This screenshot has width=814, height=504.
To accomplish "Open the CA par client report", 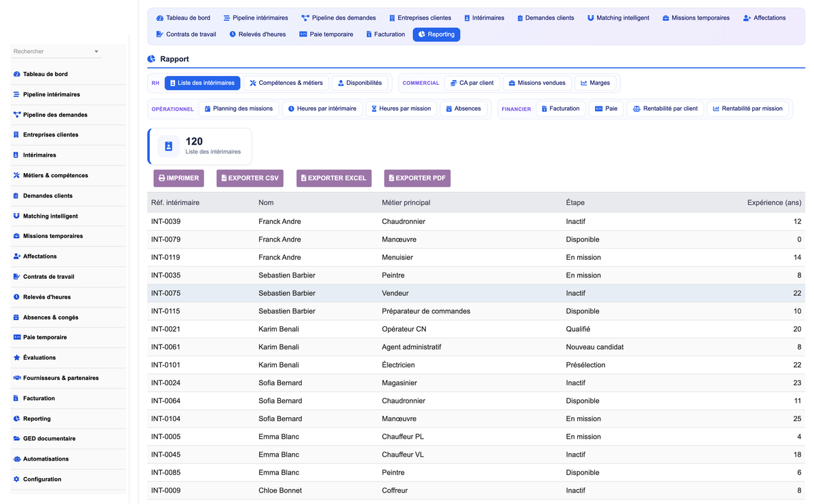I will click(x=472, y=83).
